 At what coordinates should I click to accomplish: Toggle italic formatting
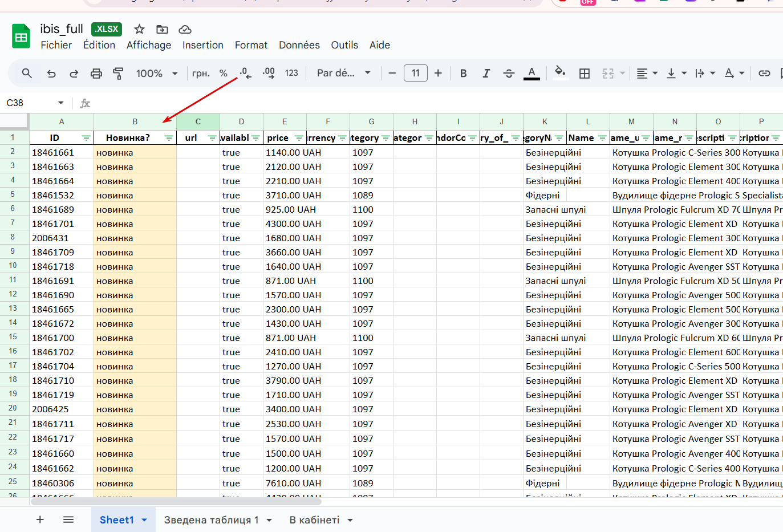tap(486, 73)
